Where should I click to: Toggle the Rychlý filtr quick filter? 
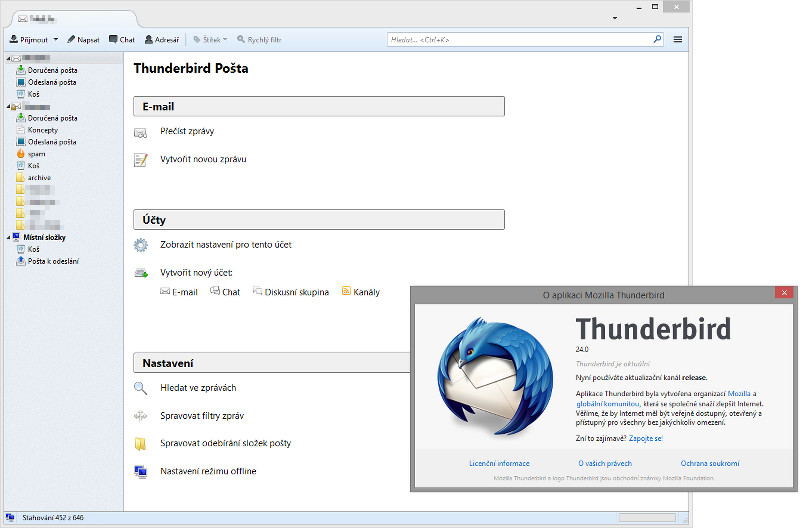[x=259, y=39]
